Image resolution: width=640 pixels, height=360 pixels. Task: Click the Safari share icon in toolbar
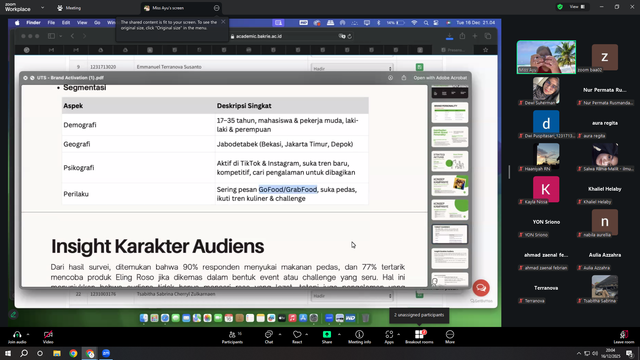(462, 36)
